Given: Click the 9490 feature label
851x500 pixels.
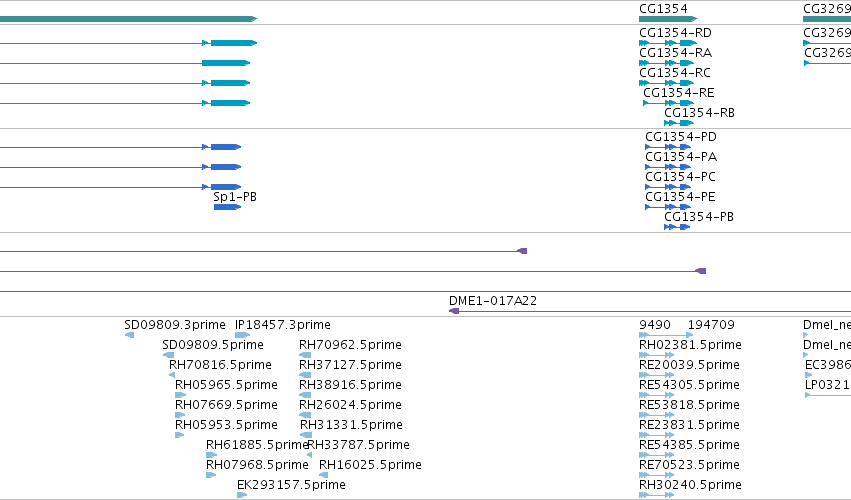Looking at the screenshot, I should [x=655, y=325].
